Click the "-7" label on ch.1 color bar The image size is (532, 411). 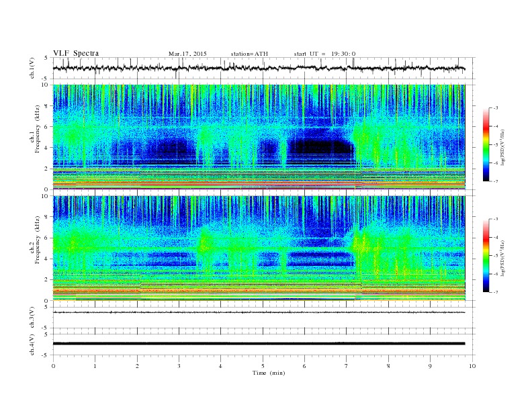(495, 181)
